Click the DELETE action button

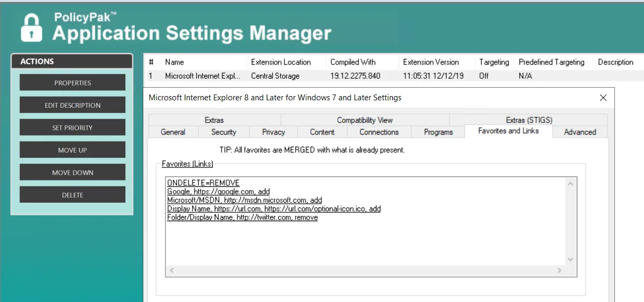72,195
